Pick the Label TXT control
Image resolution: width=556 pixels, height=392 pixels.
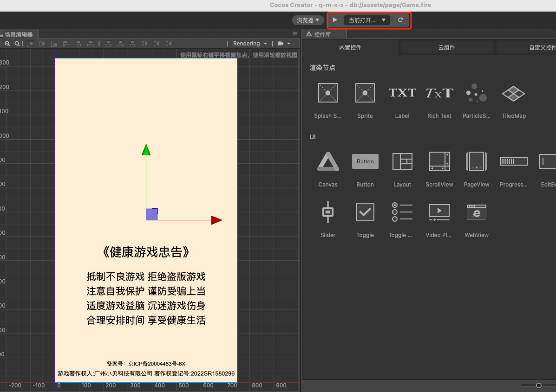point(402,93)
